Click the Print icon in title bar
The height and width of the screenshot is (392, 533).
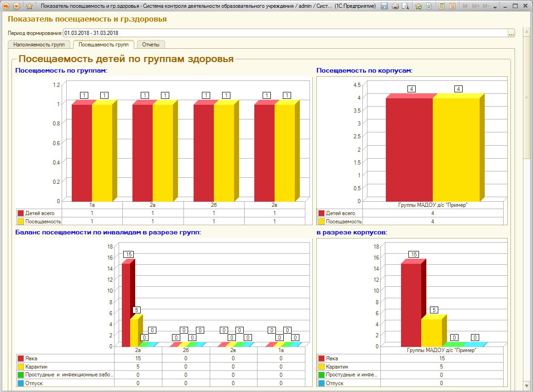[395, 6]
